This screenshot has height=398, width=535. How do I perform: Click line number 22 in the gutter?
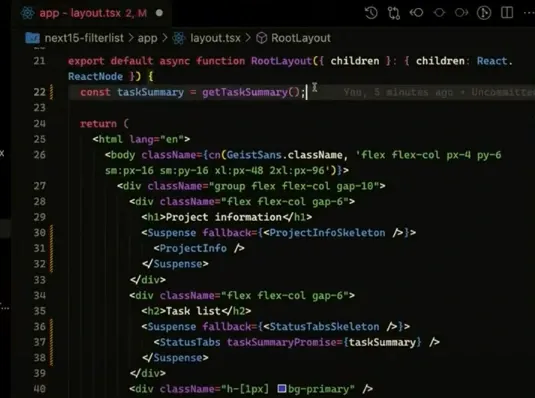(x=39, y=92)
